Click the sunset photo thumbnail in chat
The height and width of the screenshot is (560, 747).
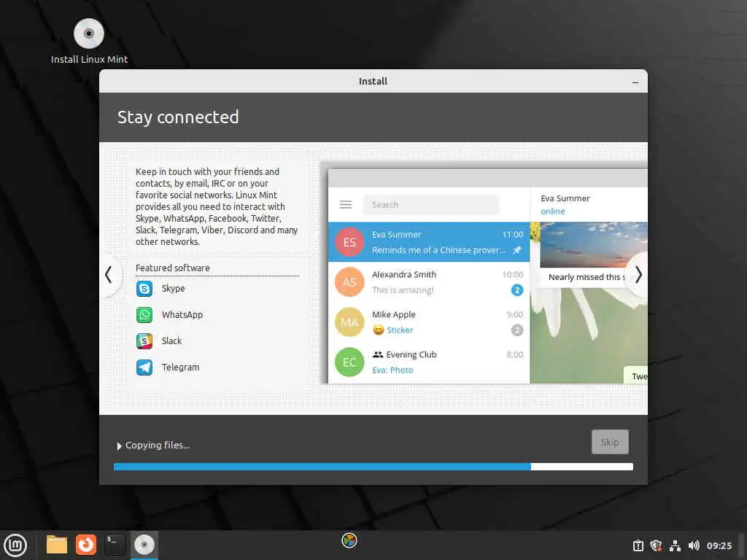coord(594,244)
